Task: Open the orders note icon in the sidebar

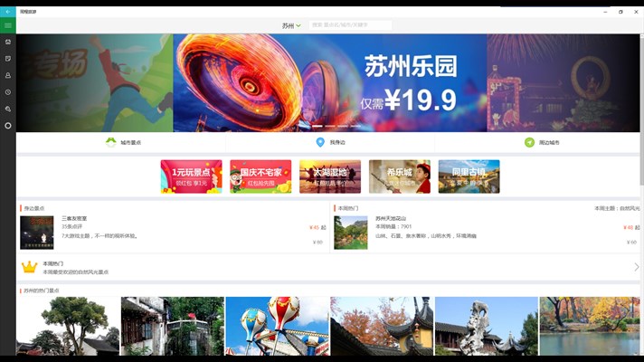Action: pyautogui.click(x=8, y=59)
